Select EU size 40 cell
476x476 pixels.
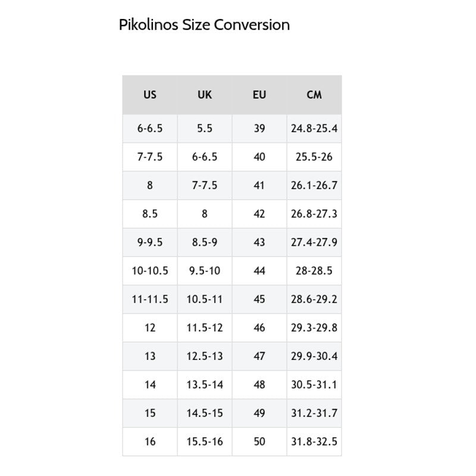click(x=259, y=157)
